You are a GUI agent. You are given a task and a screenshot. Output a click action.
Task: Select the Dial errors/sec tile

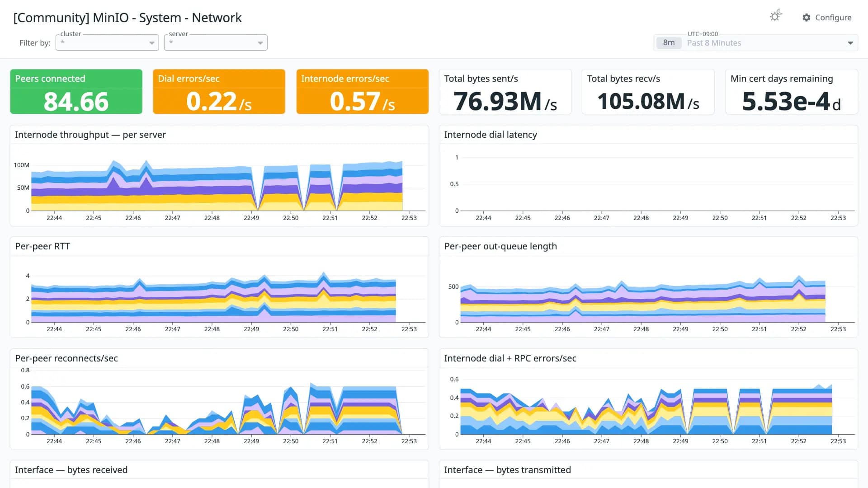tap(219, 92)
